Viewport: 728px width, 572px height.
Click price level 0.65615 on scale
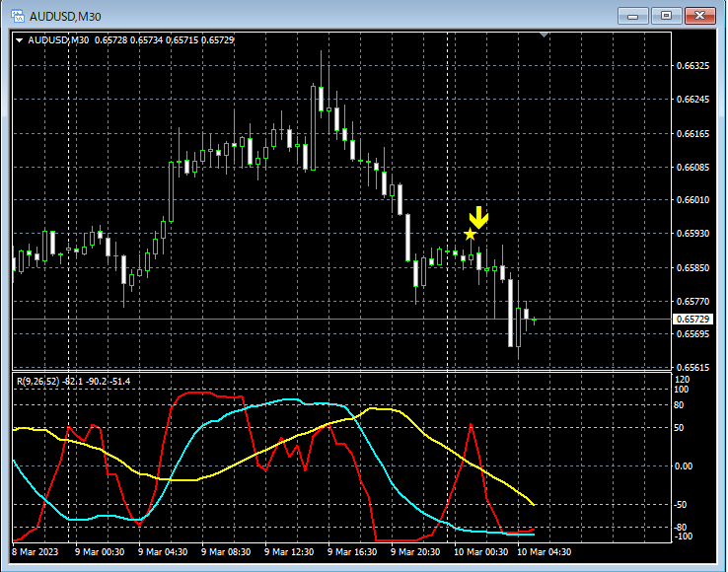[x=692, y=368]
